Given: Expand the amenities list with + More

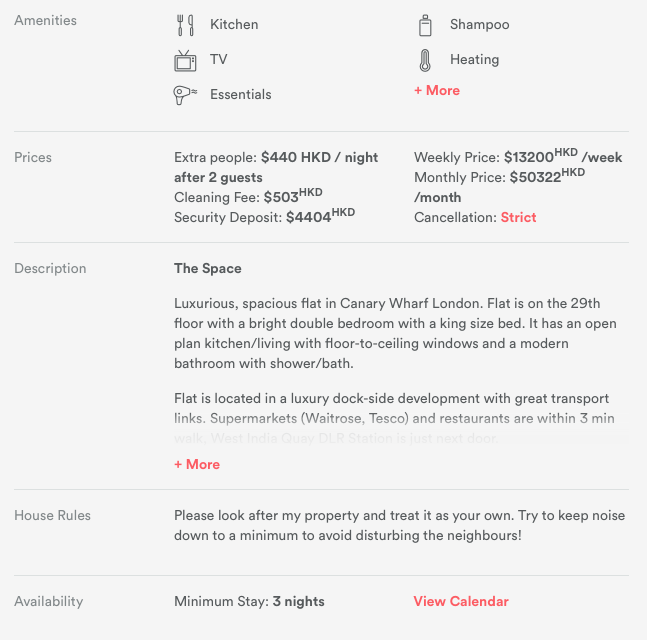Looking at the screenshot, I should (x=437, y=90).
